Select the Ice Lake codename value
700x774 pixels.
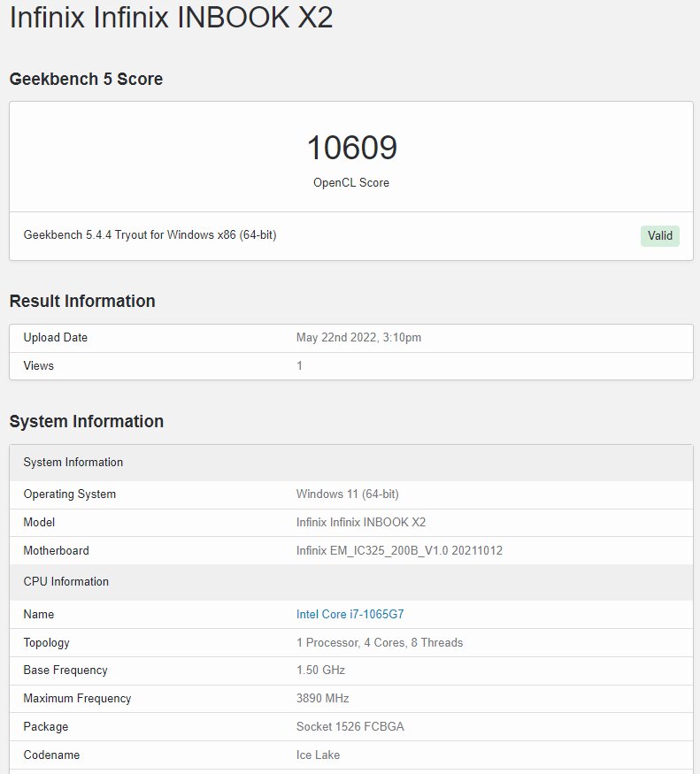pos(318,755)
